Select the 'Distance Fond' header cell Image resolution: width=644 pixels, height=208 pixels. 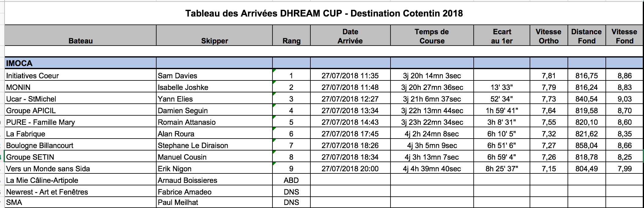pos(587,36)
